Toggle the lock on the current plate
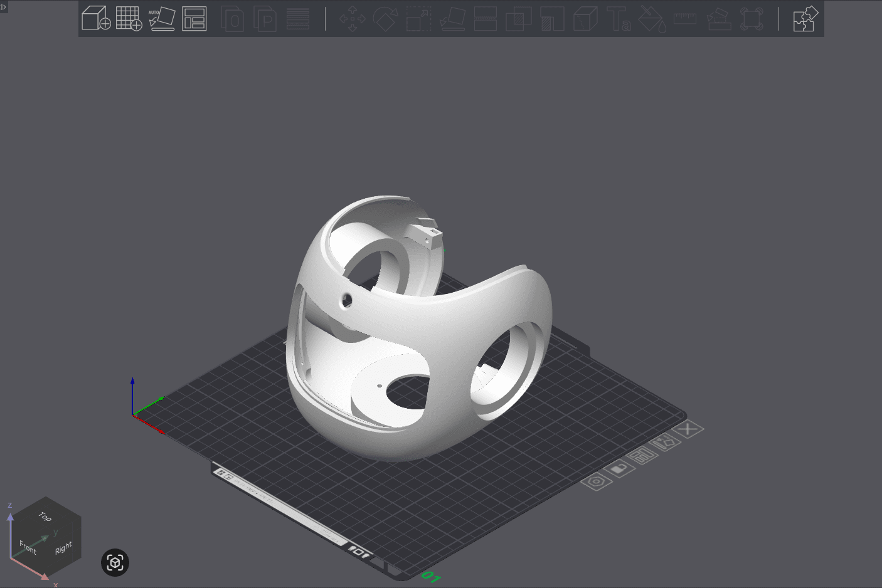This screenshot has width=882, height=588. tap(620, 469)
